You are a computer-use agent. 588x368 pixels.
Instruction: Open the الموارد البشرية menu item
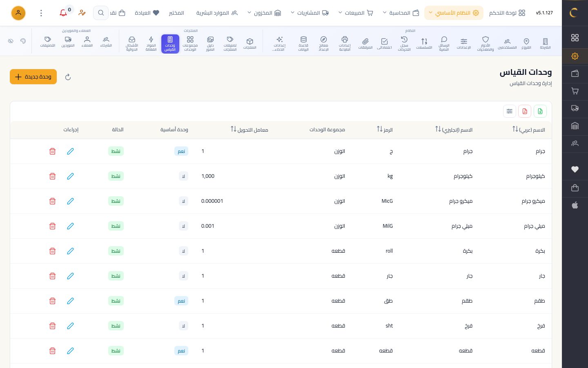[x=217, y=13]
